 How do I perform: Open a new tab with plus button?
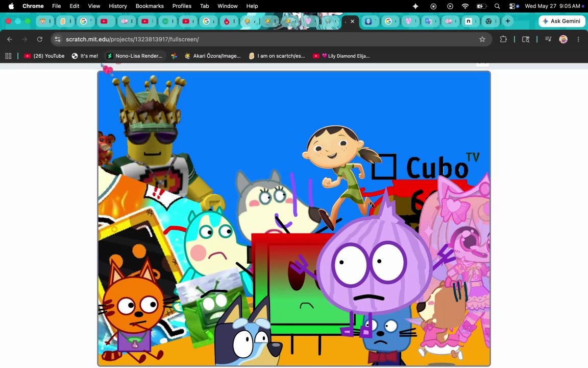coord(508,21)
